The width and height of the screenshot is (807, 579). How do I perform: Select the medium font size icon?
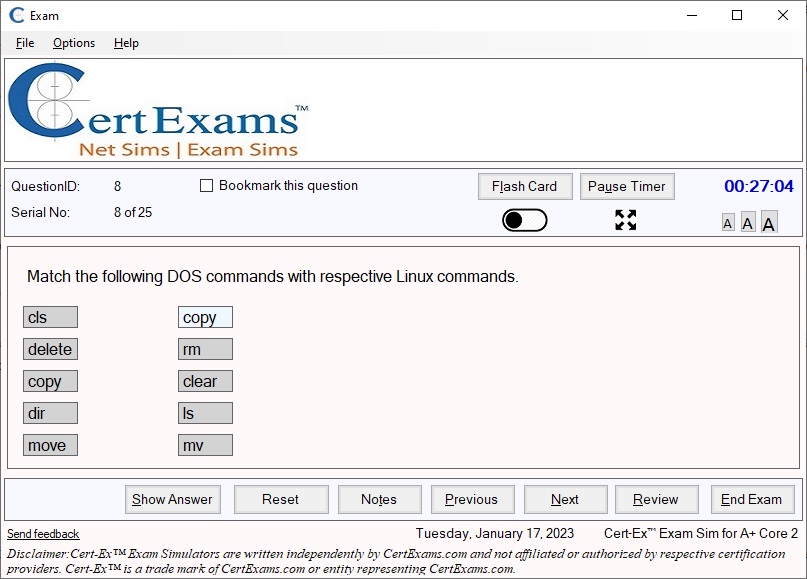(747, 222)
